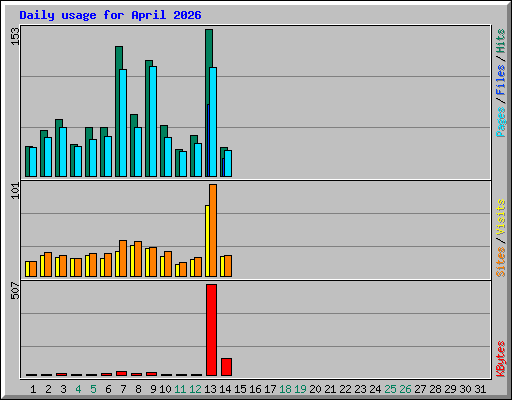Click day 14 on the x-axis

click(225, 389)
